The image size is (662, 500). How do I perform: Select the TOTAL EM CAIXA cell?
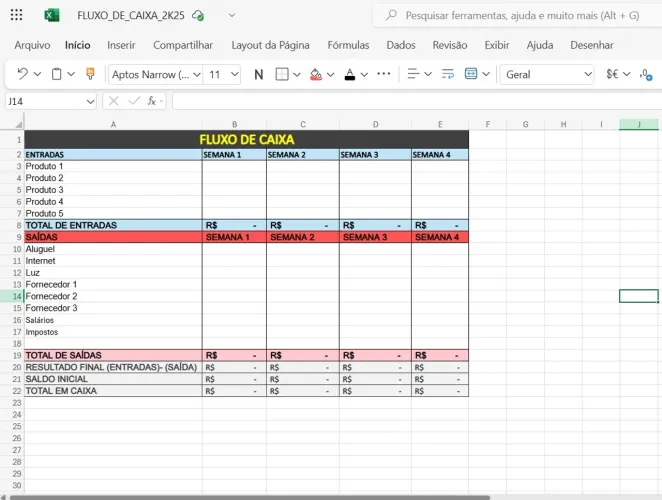(113, 391)
